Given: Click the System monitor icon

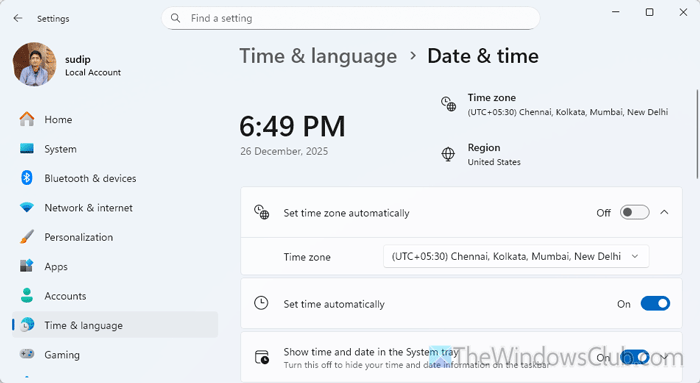Looking at the screenshot, I should (x=27, y=149).
